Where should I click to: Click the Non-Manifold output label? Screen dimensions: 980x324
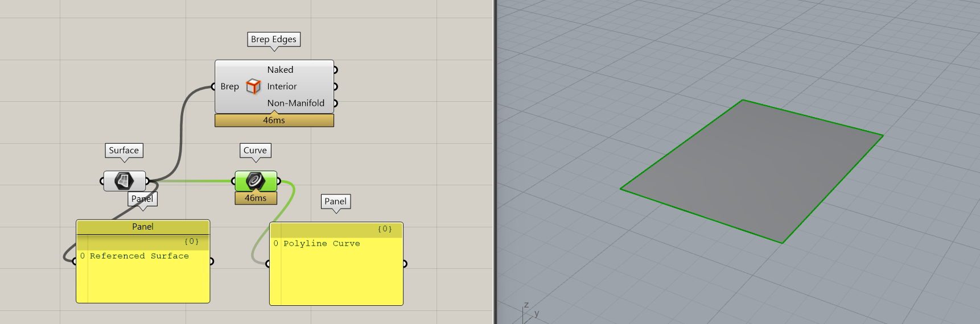point(296,103)
